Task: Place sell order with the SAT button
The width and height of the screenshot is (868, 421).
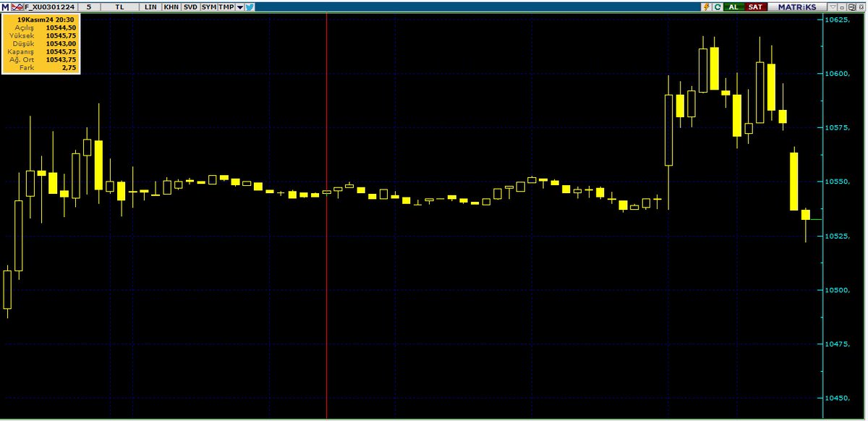Action: 755,7
